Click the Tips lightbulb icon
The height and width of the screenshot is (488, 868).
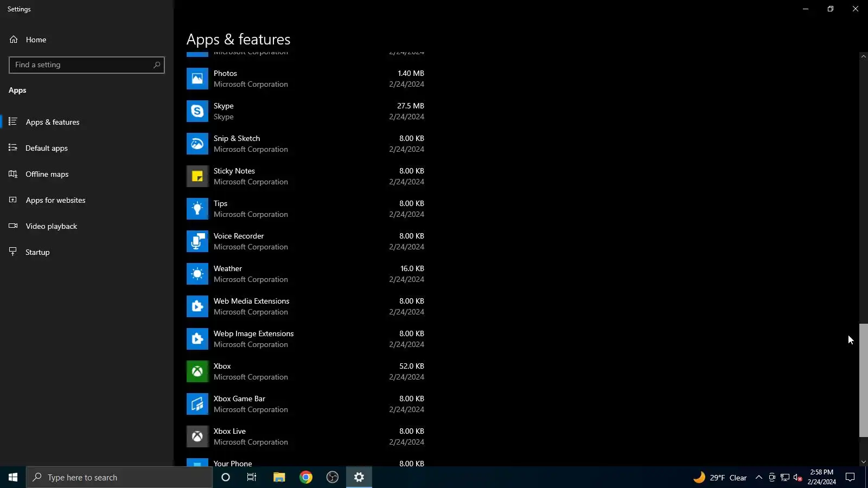pyautogui.click(x=197, y=209)
